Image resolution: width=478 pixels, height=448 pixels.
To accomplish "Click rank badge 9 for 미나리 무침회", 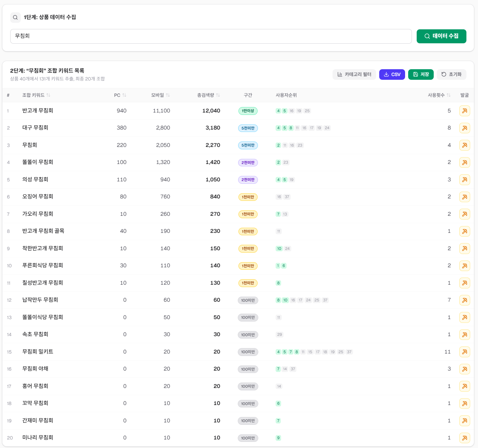I will [278, 438].
